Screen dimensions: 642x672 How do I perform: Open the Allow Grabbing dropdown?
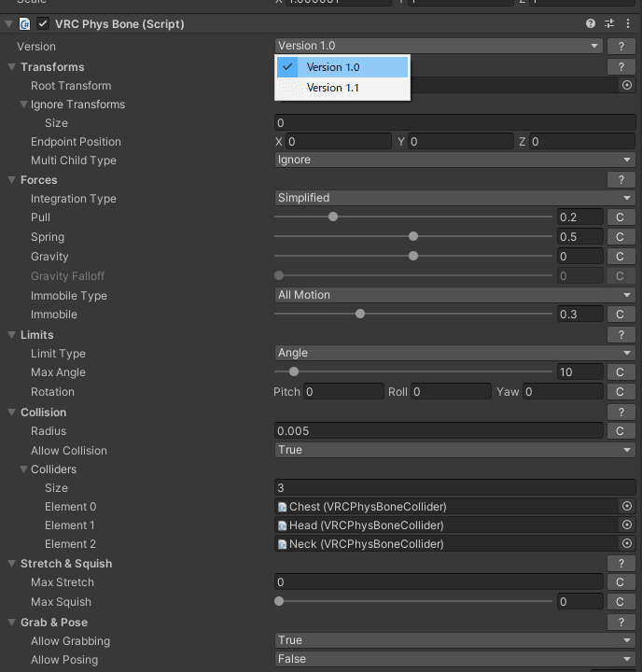(454, 640)
